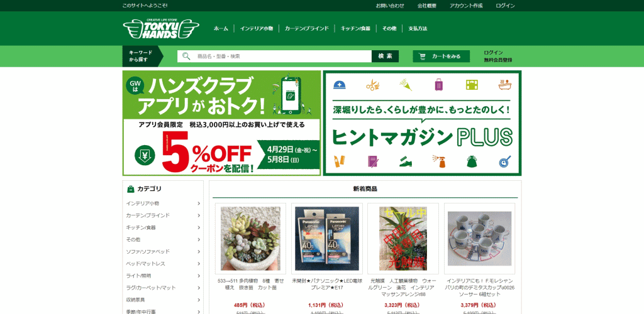
Task: Click the scissors icon in the banner
Action: [372, 85]
